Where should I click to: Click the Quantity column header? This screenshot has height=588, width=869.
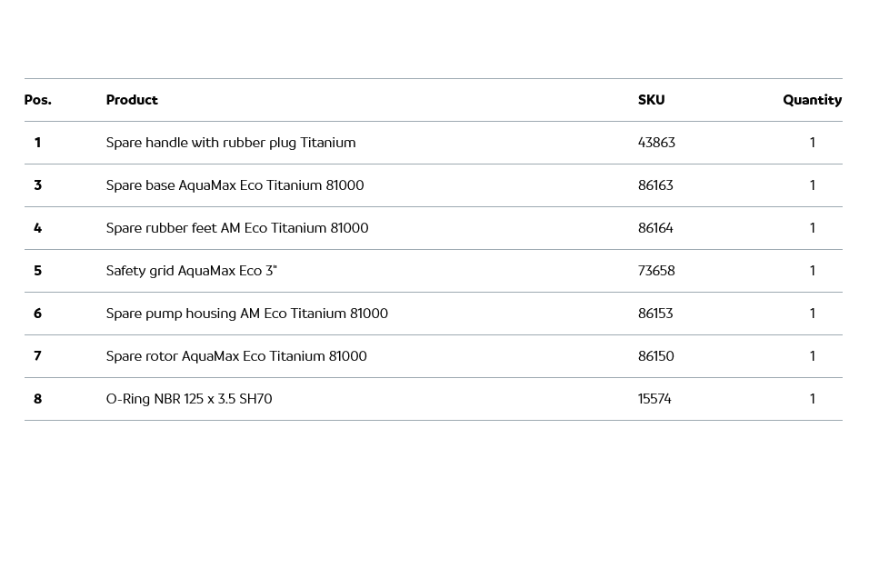click(x=812, y=100)
